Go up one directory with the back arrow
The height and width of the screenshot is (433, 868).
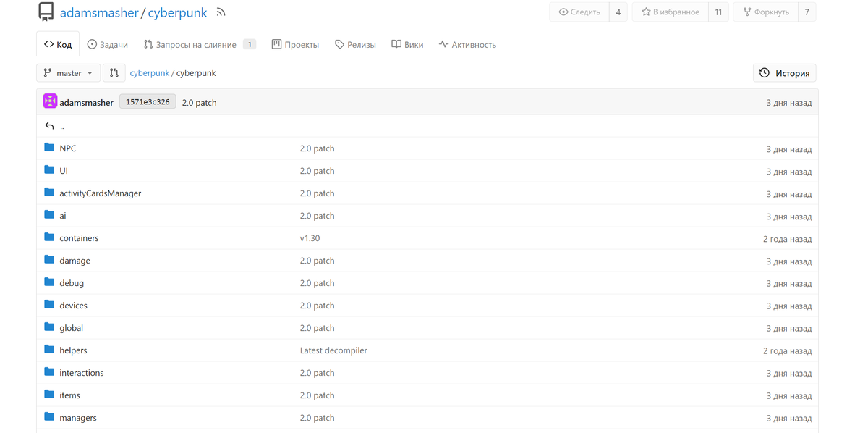click(x=49, y=126)
